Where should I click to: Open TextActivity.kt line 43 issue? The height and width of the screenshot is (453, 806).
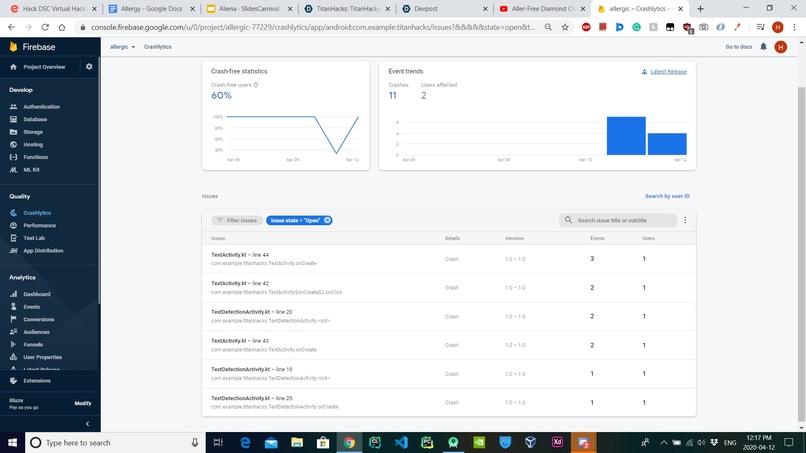449,345
